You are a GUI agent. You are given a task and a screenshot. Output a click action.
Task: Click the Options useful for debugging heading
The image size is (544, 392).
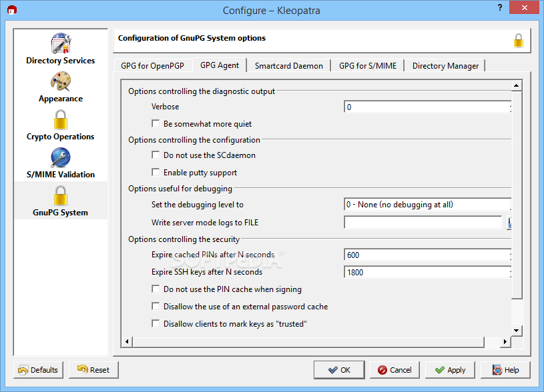tap(180, 189)
